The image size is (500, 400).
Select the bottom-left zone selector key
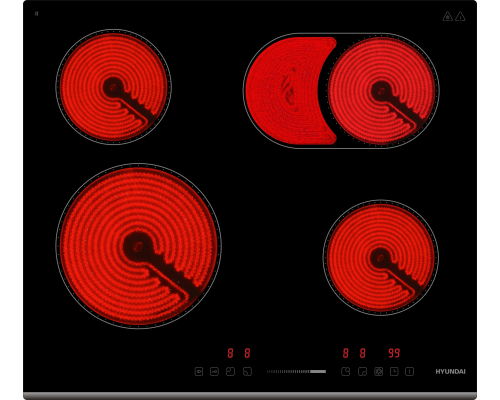247,371
